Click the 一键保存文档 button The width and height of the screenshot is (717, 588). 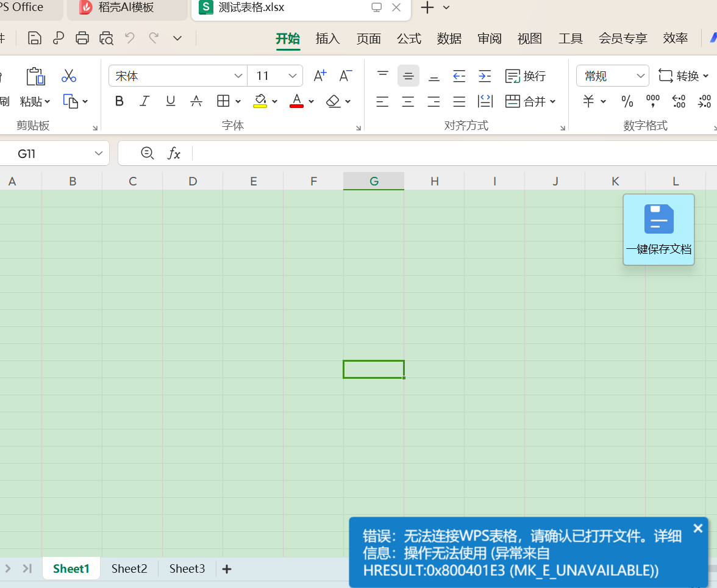(658, 229)
